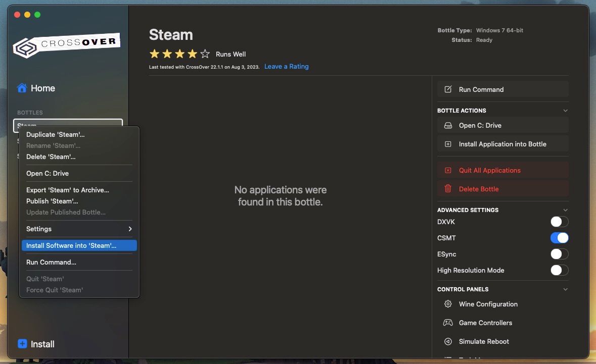Click the Wine Configuration gear icon

coord(448,304)
